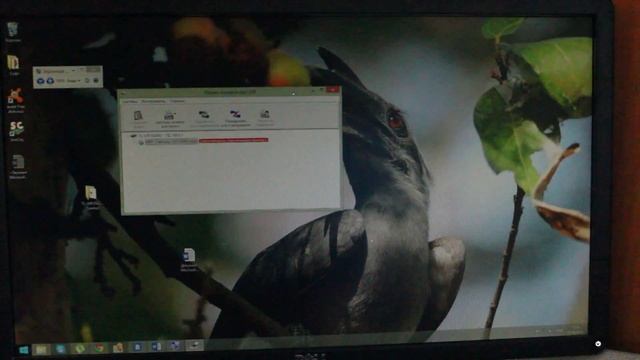Open Google Chrome from the taskbar
Viewport: 640px width, 360px height.
[x=99, y=348]
